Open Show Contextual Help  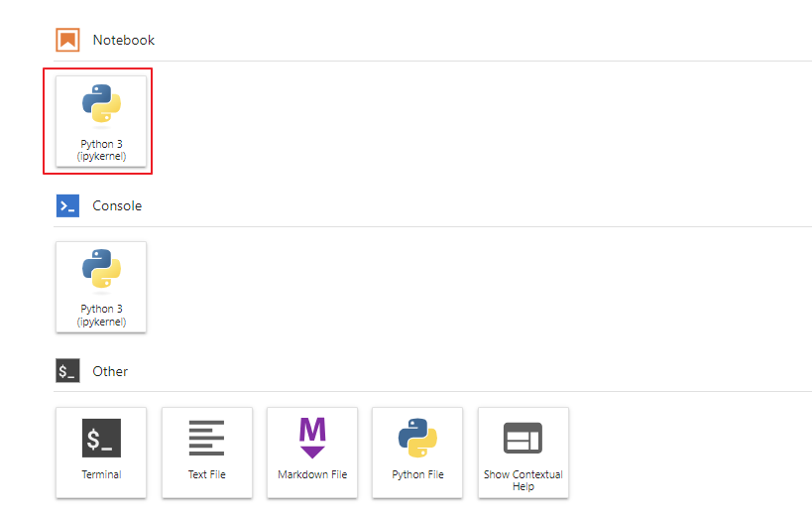[x=523, y=453]
